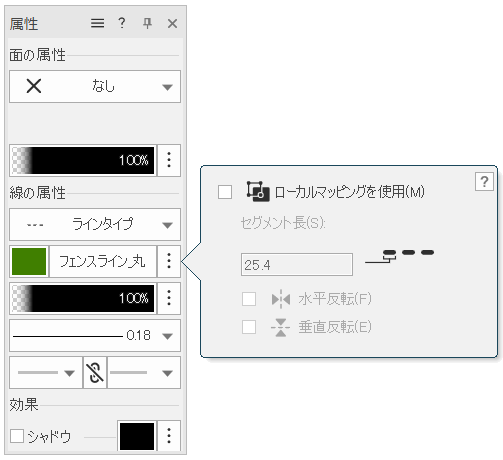The height and width of the screenshot is (460, 503).
Task: Click the vertical flip mirror icon
Action: click(281, 327)
